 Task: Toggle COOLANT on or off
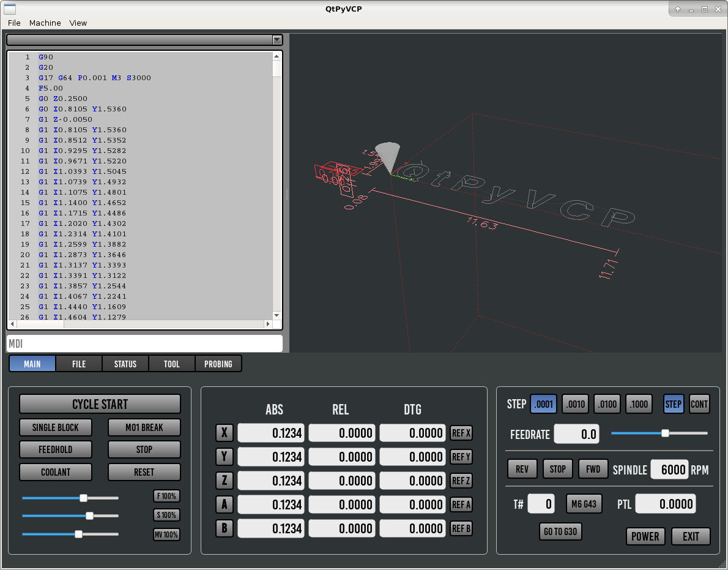point(56,472)
